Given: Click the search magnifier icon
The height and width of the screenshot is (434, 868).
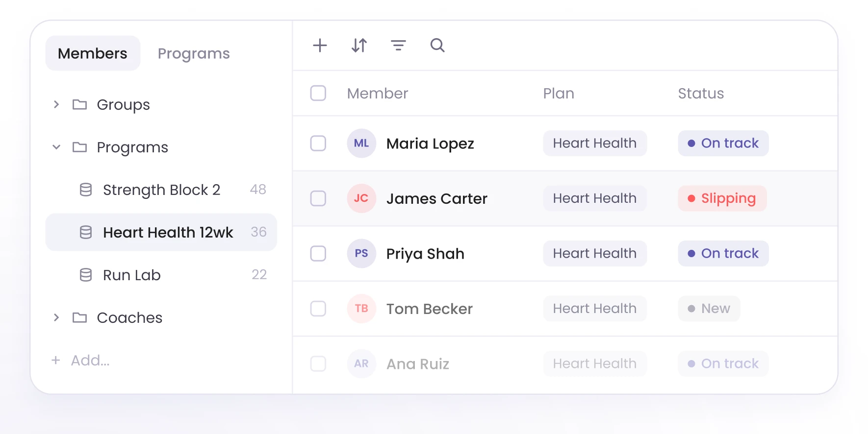Looking at the screenshot, I should pos(437,46).
